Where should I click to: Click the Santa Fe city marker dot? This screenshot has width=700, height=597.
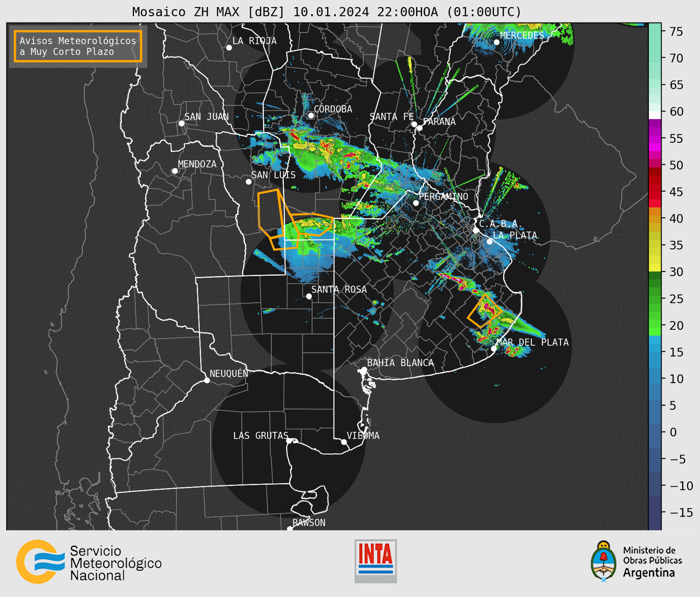pos(414,124)
